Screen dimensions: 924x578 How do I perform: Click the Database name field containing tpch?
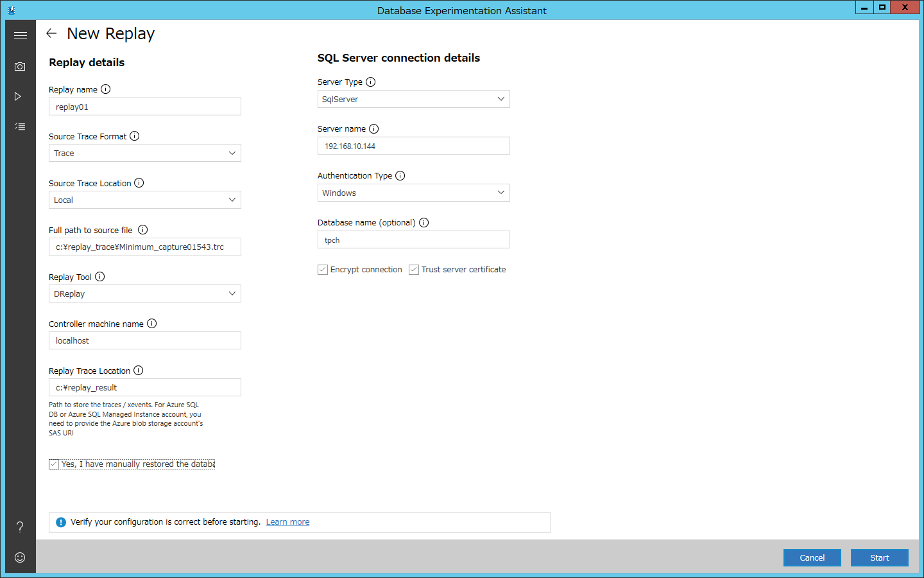[414, 240]
